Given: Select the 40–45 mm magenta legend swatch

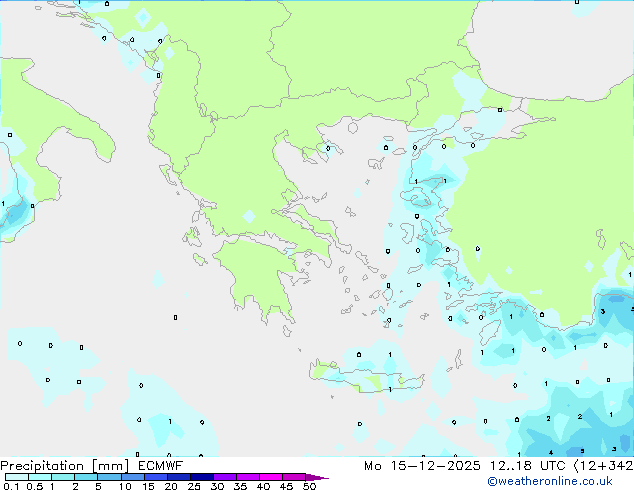Looking at the screenshot, I should pyautogui.click(x=271, y=477).
